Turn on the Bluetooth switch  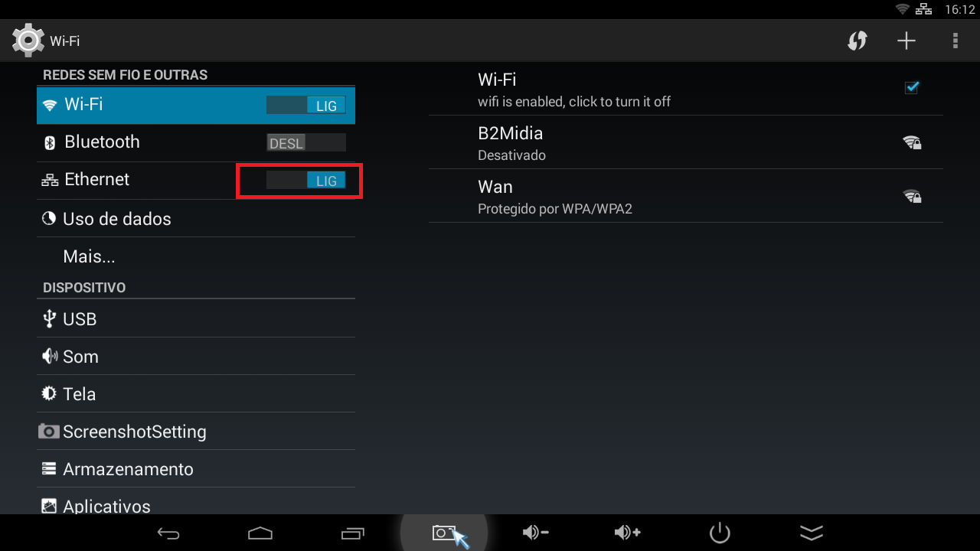306,143
